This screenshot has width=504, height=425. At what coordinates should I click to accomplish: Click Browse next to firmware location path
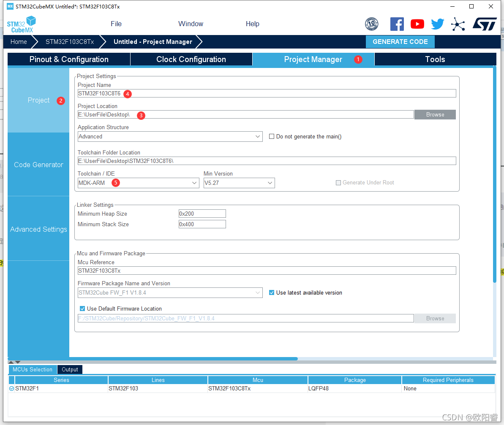click(x=435, y=318)
